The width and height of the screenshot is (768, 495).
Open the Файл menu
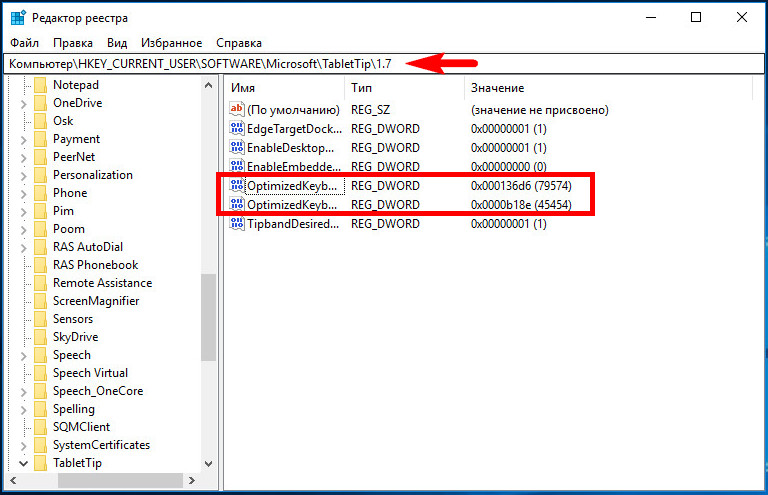[24, 43]
